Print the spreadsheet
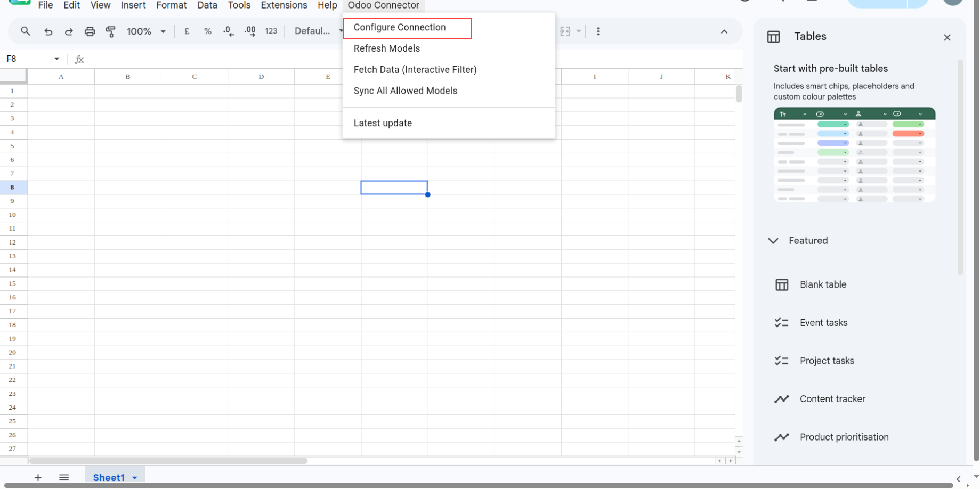 point(90,31)
